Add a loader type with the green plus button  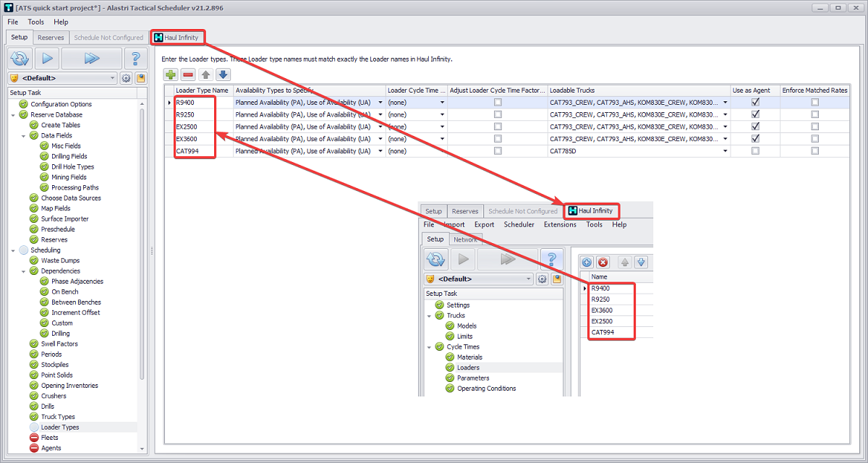(171, 75)
